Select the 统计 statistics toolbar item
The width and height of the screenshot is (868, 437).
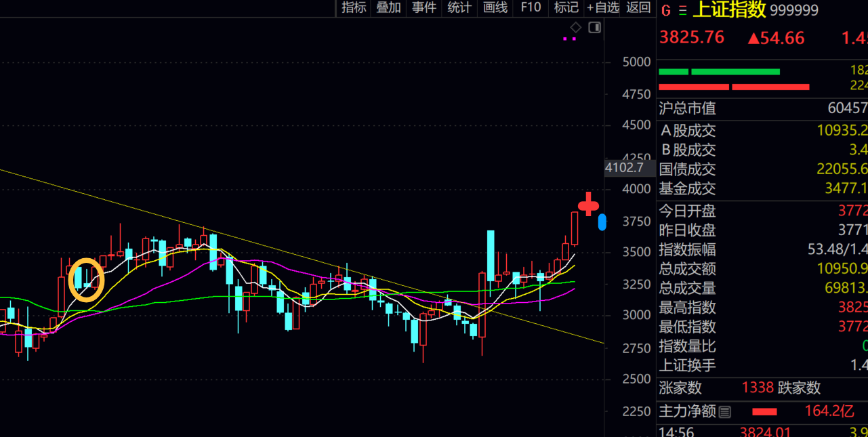click(x=459, y=7)
